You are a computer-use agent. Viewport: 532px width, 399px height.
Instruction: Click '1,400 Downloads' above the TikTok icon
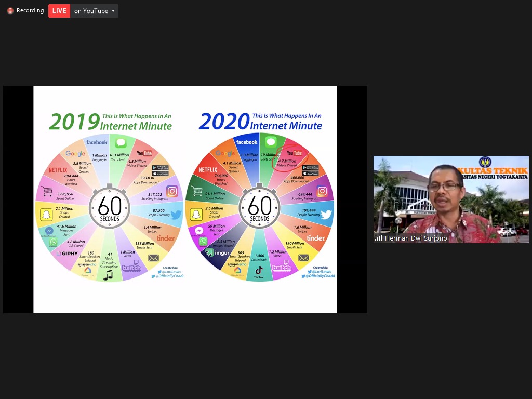(260, 258)
